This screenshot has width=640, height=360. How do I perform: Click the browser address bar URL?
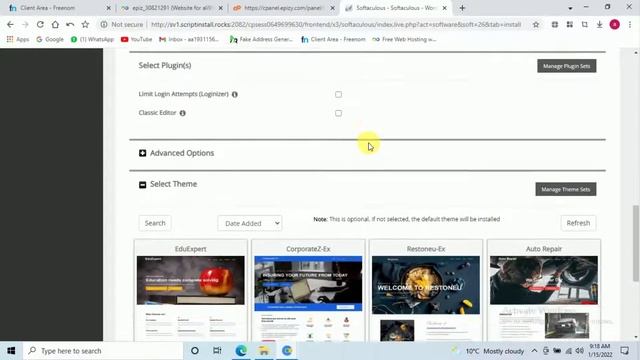point(336,24)
